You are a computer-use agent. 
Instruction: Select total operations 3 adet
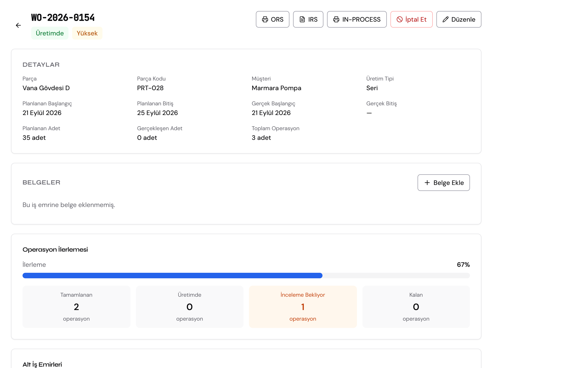(x=261, y=138)
